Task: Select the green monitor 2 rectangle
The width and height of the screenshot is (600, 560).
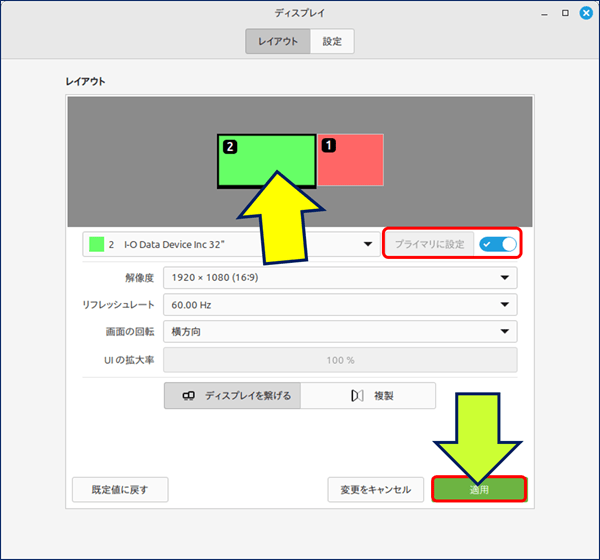Action: (x=267, y=161)
